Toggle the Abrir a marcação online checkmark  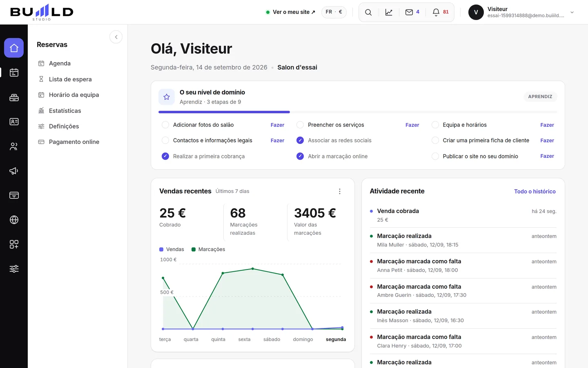coord(300,156)
